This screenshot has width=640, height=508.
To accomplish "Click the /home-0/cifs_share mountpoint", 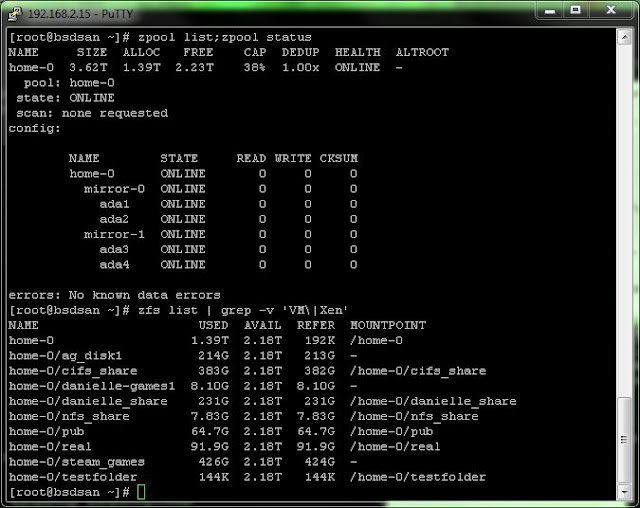I will (x=418, y=371).
